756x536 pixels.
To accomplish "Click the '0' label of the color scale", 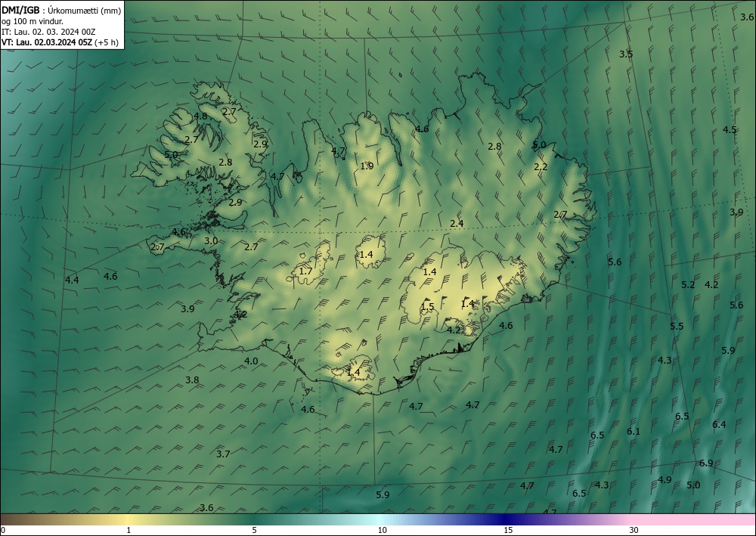I will pos(3,530).
